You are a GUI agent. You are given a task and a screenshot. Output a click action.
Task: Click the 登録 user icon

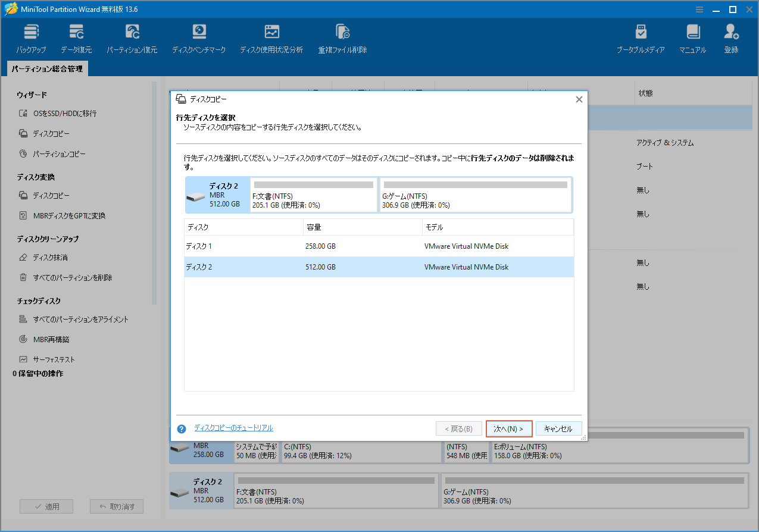[x=732, y=39]
